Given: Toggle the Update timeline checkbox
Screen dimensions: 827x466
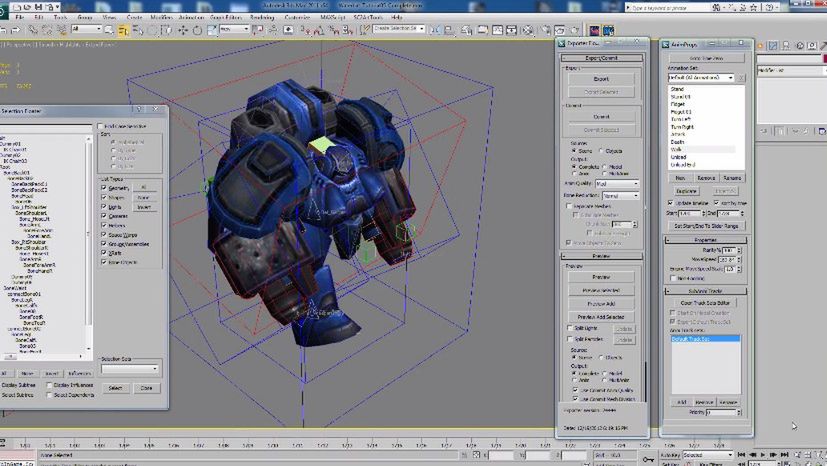Looking at the screenshot, I should (x=672, y=203).
